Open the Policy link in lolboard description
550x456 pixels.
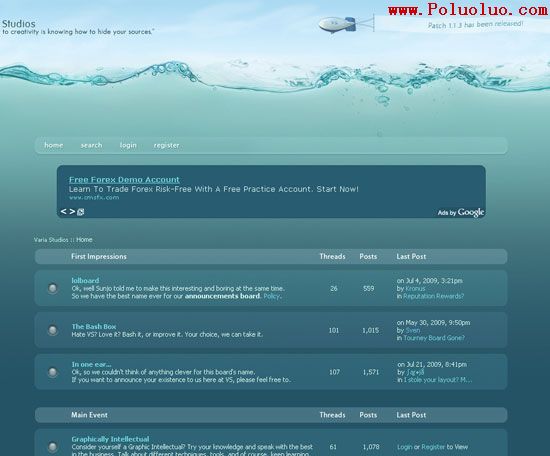coord(271,296)
